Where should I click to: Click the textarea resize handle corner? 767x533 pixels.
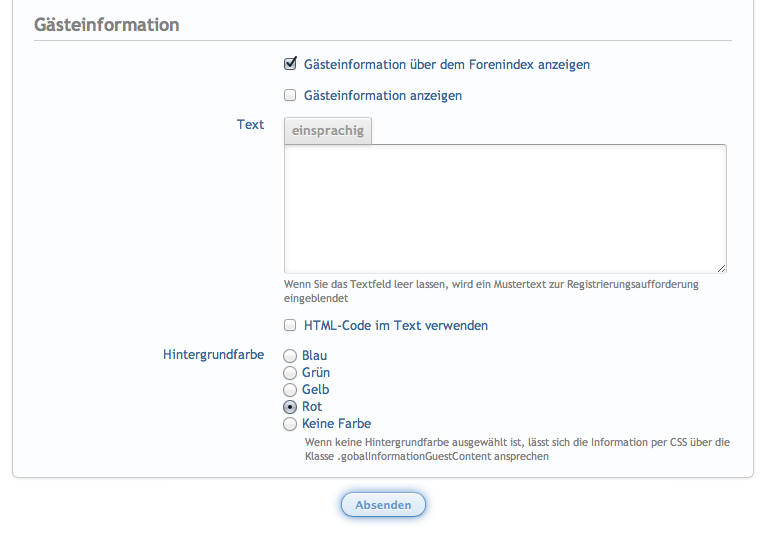click(721, 268)
